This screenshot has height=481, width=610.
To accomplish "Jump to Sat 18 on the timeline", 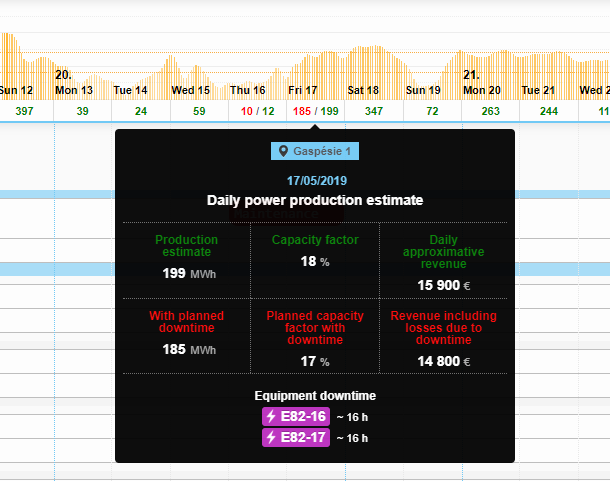I will (363, 90).
